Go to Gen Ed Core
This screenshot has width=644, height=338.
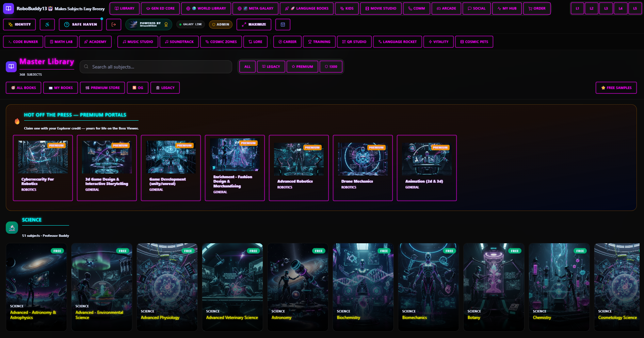click(160, 9)
